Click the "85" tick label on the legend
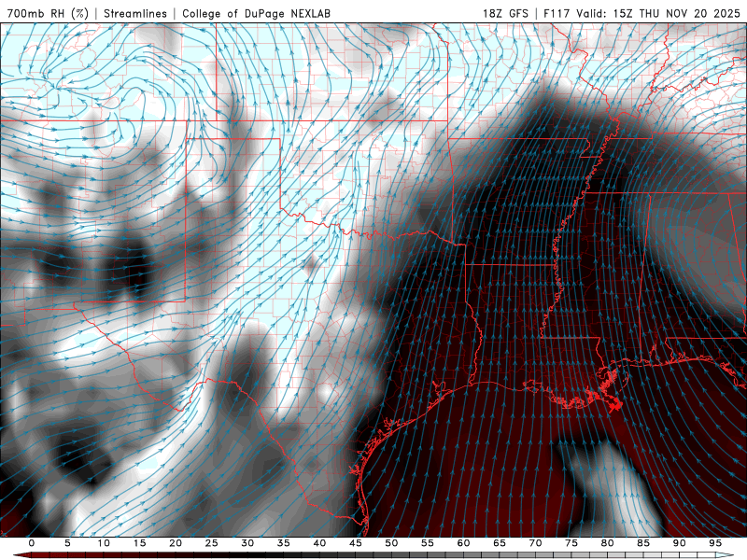Screen dimensions: 747x560 click(643, 543)
